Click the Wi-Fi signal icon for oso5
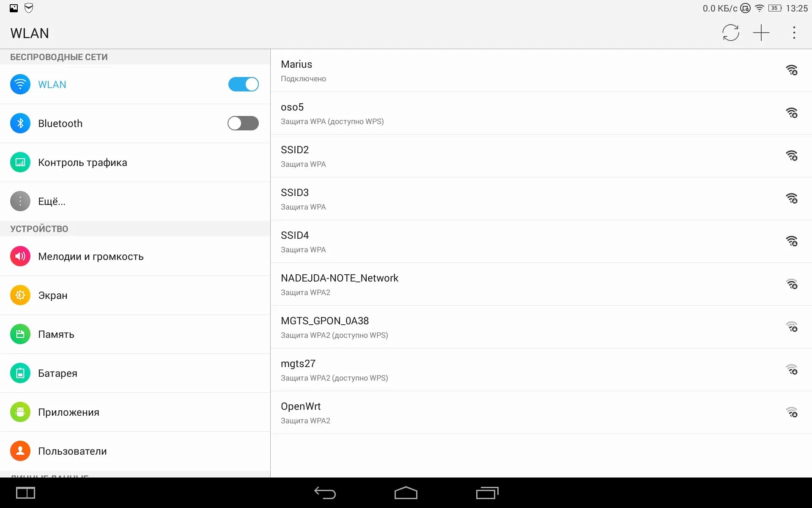The width and height of the screenshot is (812, 508). tap(792, 113)
